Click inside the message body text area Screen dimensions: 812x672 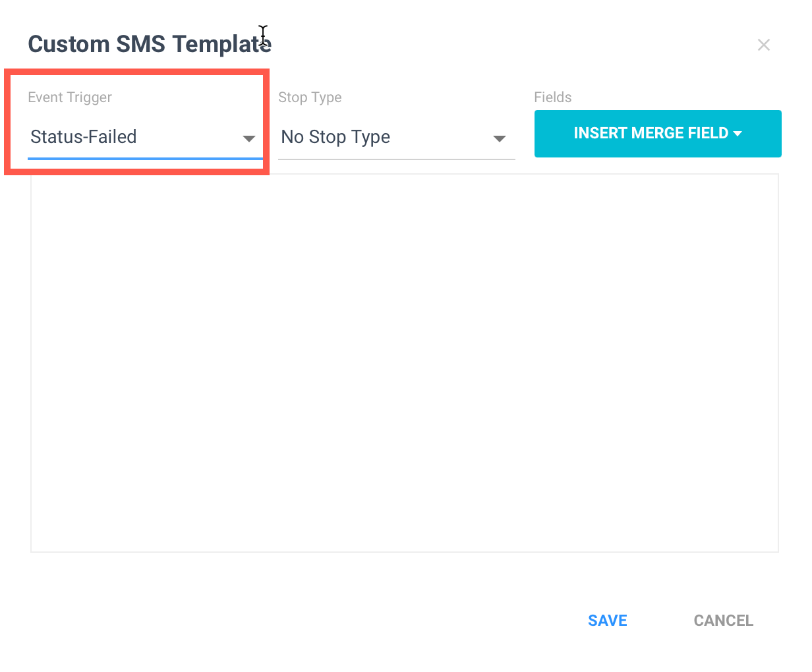(x=405, y=363)
